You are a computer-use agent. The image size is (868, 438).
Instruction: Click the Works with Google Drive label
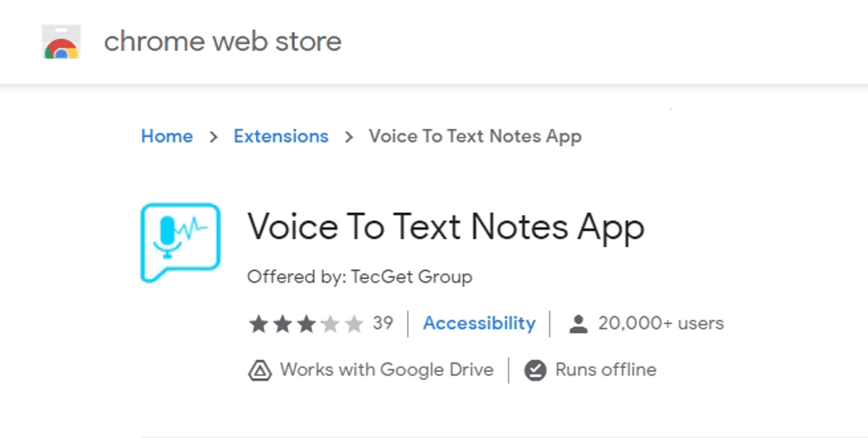386,370
